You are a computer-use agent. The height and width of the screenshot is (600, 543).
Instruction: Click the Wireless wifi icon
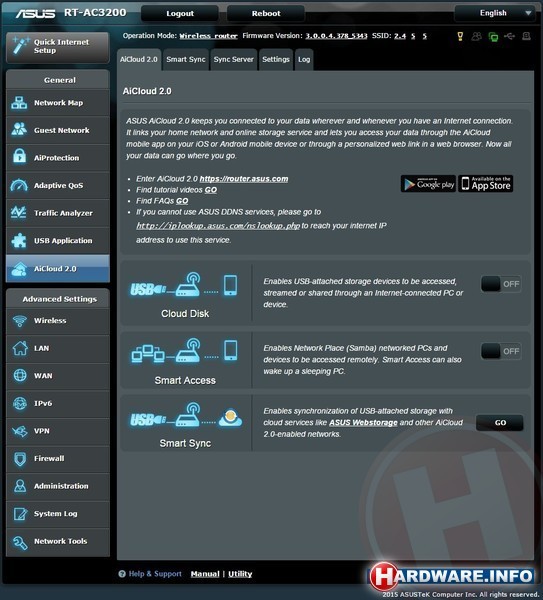click(x=20, y=320)
